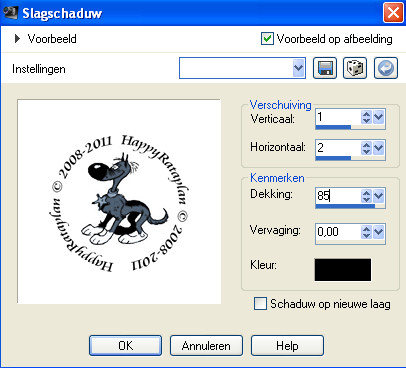Click the dog logo preview image
Screen dimensions: 406x368
(x=119, y=202)
